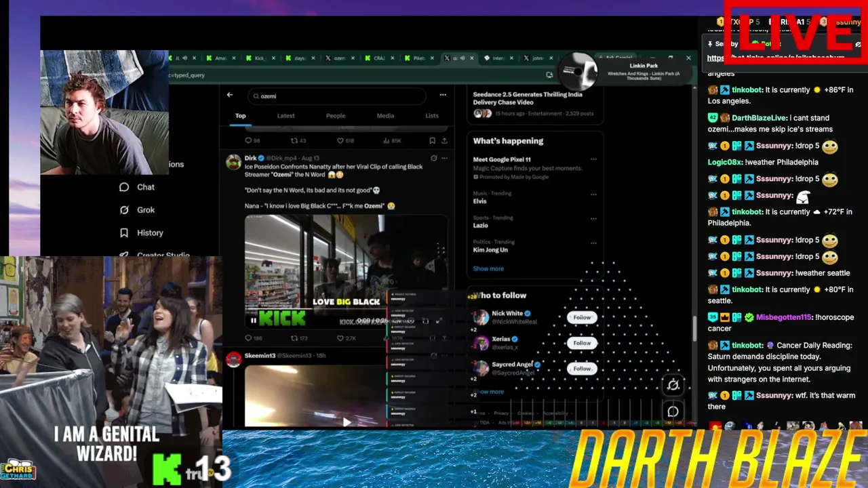Follow Xerias
The height and width of the screenshot is (488, 868).
pyautogui.click(x=582, y=343)
